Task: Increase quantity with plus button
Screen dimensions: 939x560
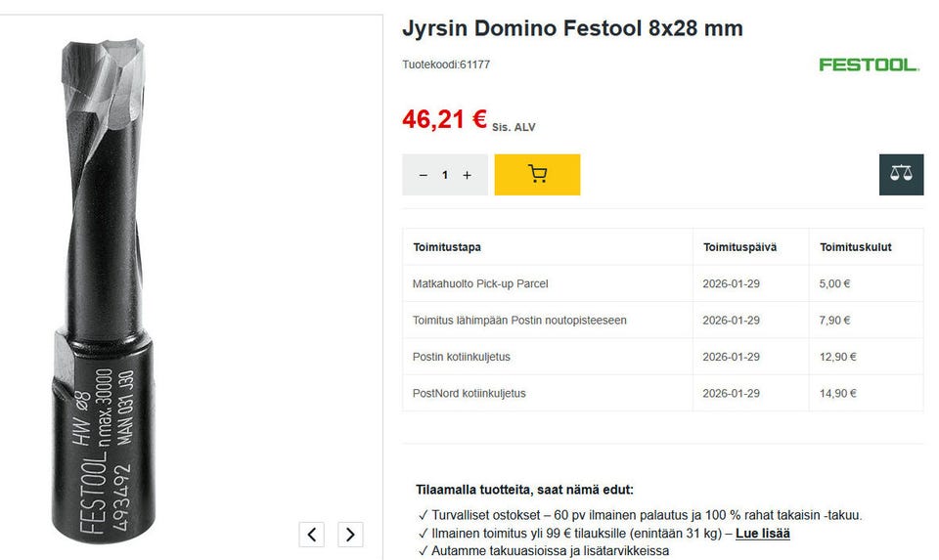Action: pyautogui.click(x=467, y=175)
